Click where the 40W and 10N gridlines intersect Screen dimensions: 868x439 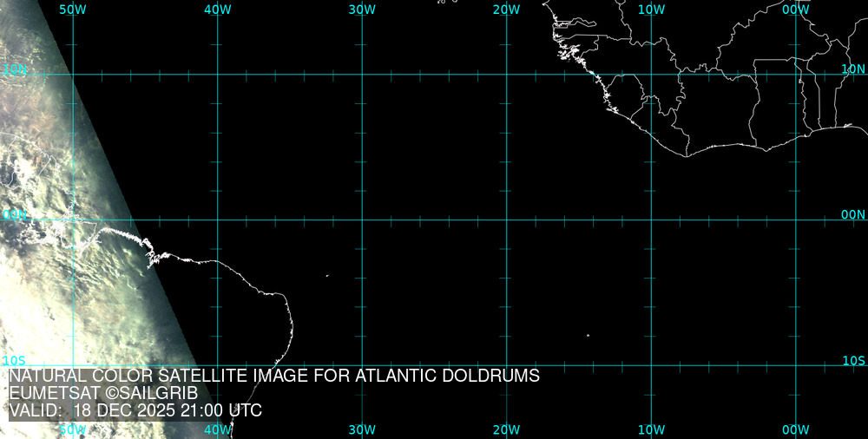218,75
